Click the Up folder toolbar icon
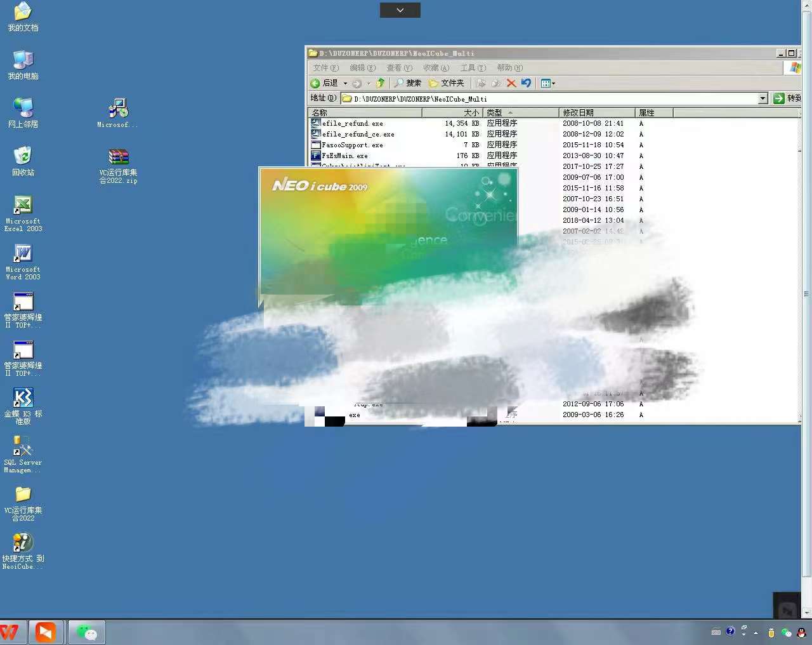The width and height of the screenshot is (812, 645). pos(381,83)
